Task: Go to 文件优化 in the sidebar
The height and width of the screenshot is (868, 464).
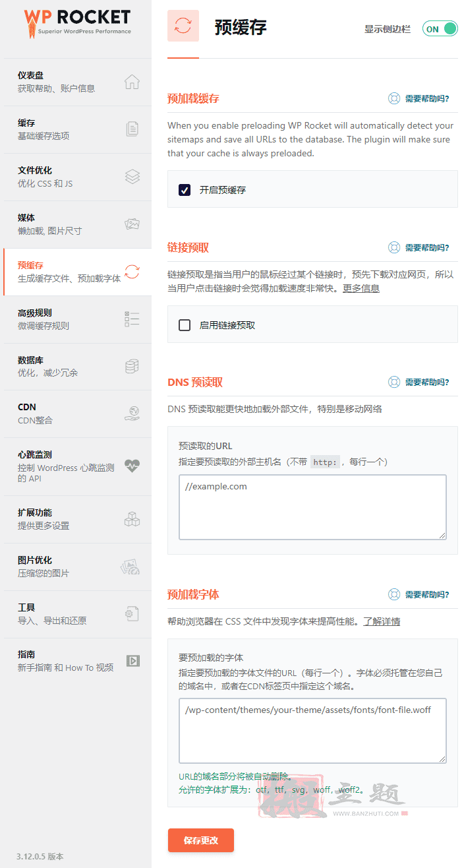Action: [77, 177]
